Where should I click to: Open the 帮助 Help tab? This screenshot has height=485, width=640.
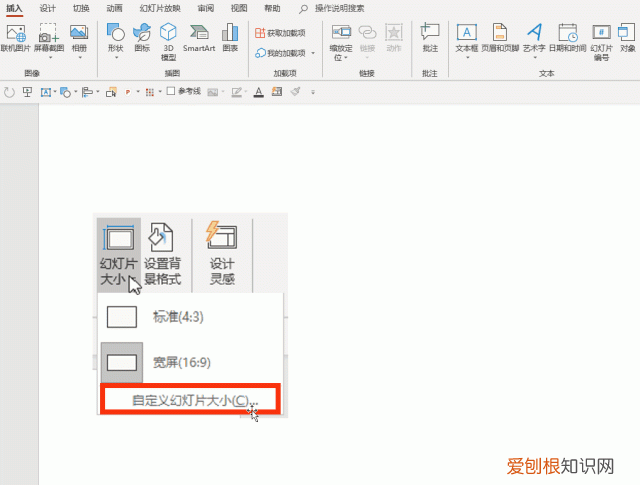click(272, 8)
